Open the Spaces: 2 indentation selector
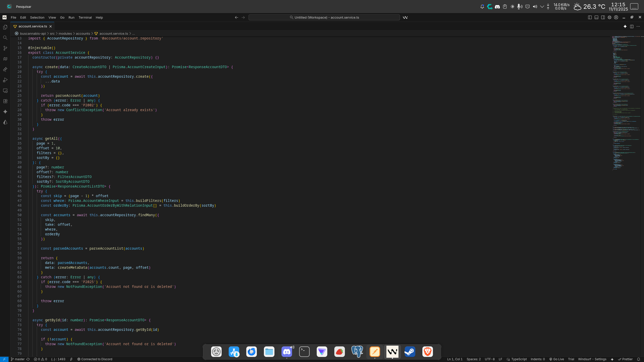The image size is (644, 362). (x=473, y=359)
